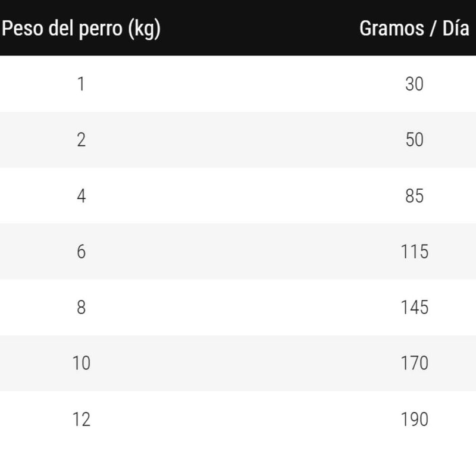
Task: Click the '(kg)' unit in the header
Action: pos(144,29)
